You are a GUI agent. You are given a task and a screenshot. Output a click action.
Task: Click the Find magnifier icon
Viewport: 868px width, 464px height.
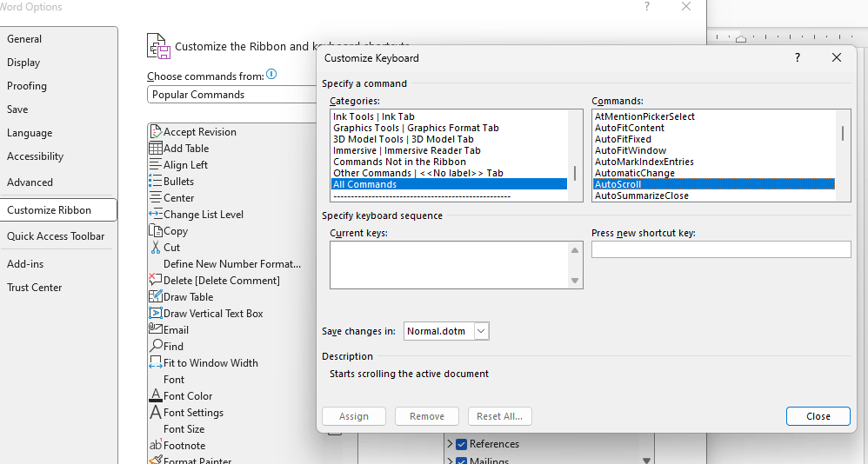coord(156,346)
